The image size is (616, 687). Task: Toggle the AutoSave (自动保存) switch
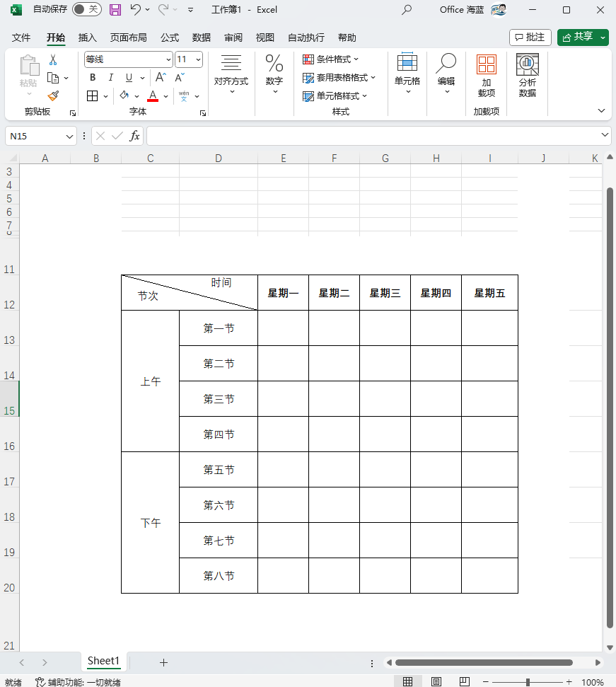(x=87, y=9)
